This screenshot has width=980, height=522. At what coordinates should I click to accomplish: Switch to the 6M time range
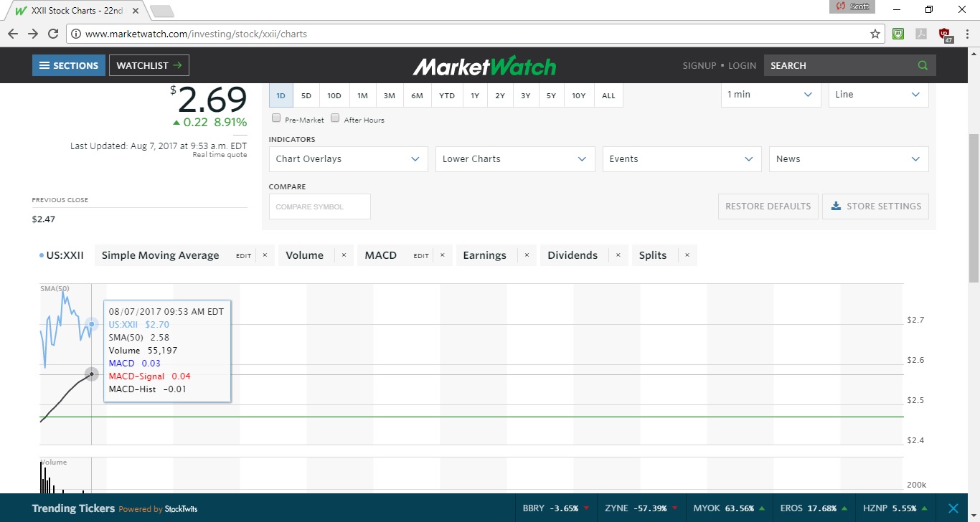tap(417, 95)
